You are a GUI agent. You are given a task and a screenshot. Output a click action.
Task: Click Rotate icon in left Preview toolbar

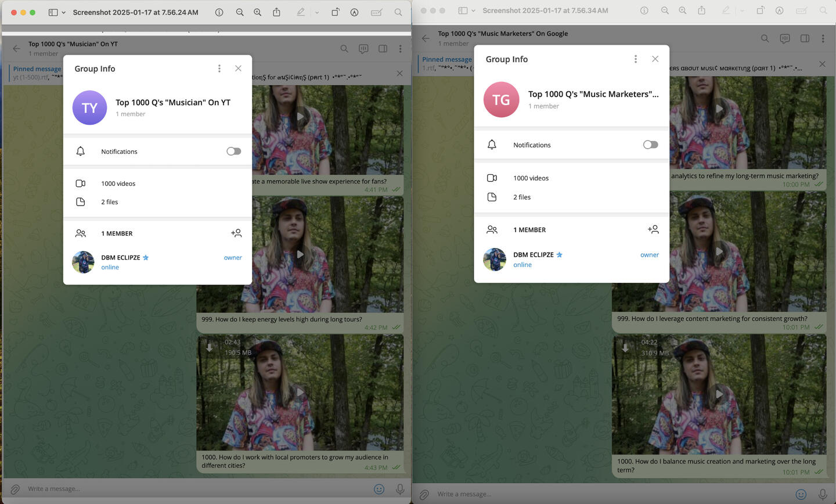point(336,12)
